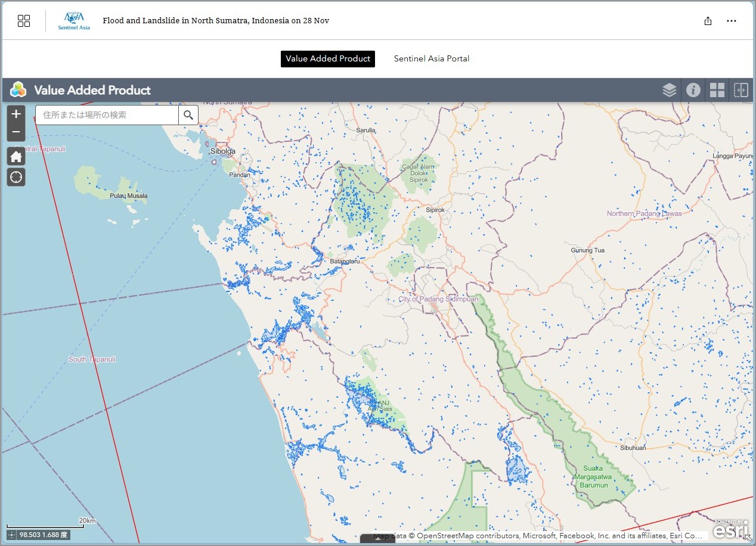Open the four-square app menu icon
Image resolution: width=756 pixels, height=546 pixels.
(x=24, y=21)
